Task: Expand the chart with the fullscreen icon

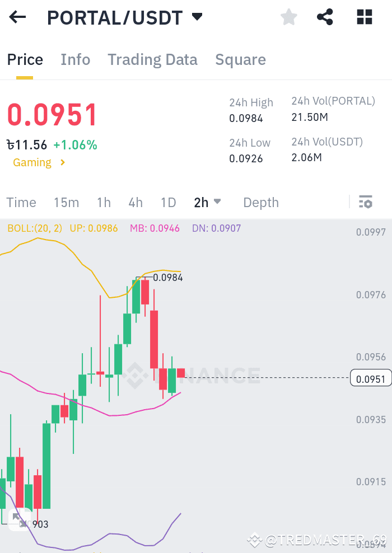Action: pyautogui.click(x=20, y=521)
